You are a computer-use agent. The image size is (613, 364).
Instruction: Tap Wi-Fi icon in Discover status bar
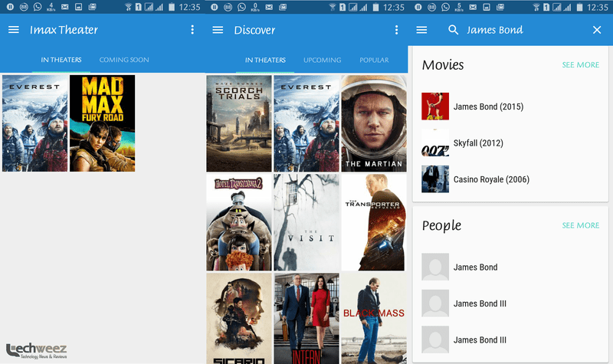tap(333, 7)
